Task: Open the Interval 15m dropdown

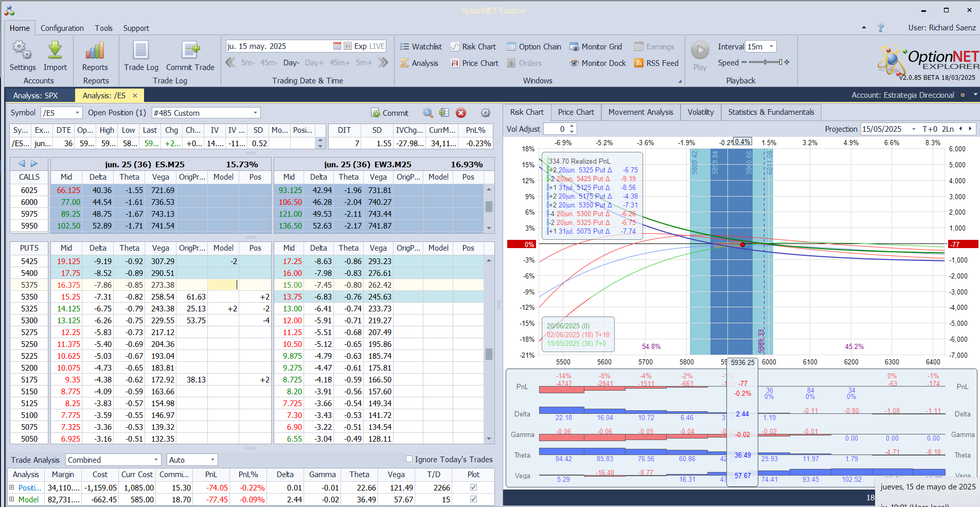Action: click(771, 46)
